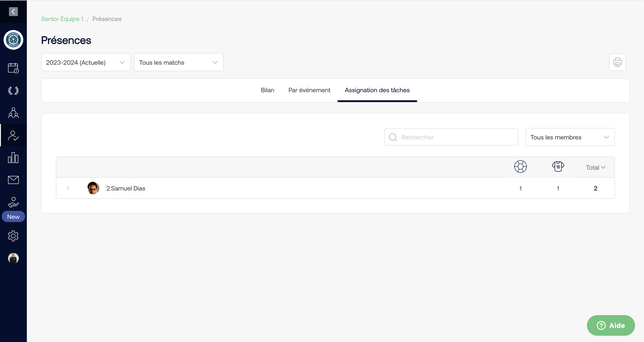Open the laurel wreath competitions icon
644x342 pixels.
tap(13, 90)
